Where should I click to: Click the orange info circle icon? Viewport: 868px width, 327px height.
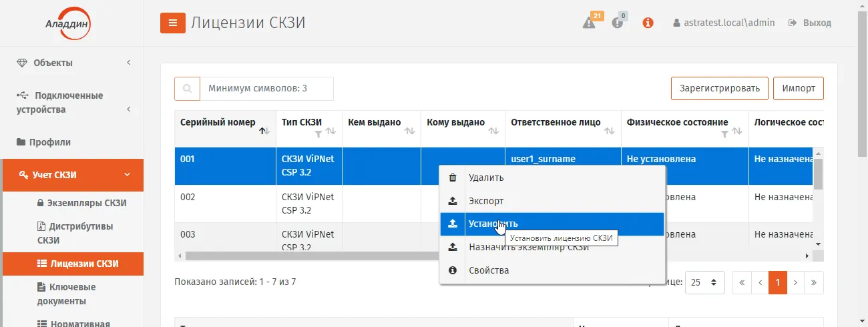coord(648,23)
